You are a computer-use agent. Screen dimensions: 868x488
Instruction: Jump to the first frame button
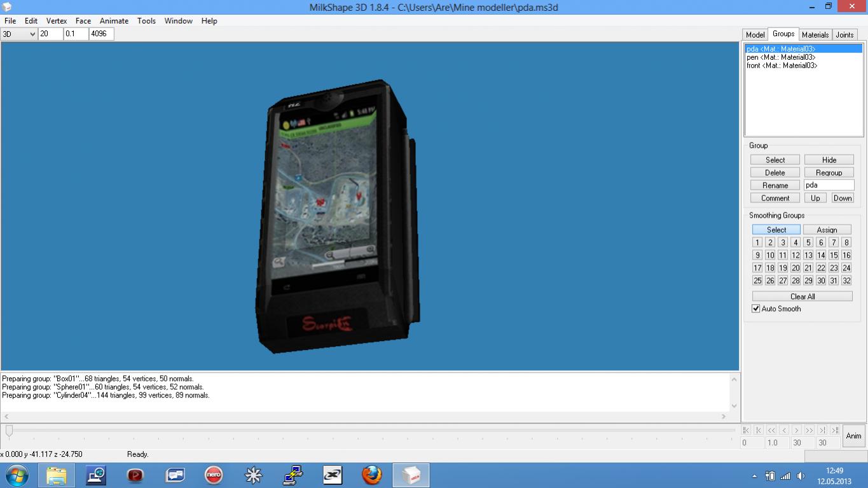[746, 430]
